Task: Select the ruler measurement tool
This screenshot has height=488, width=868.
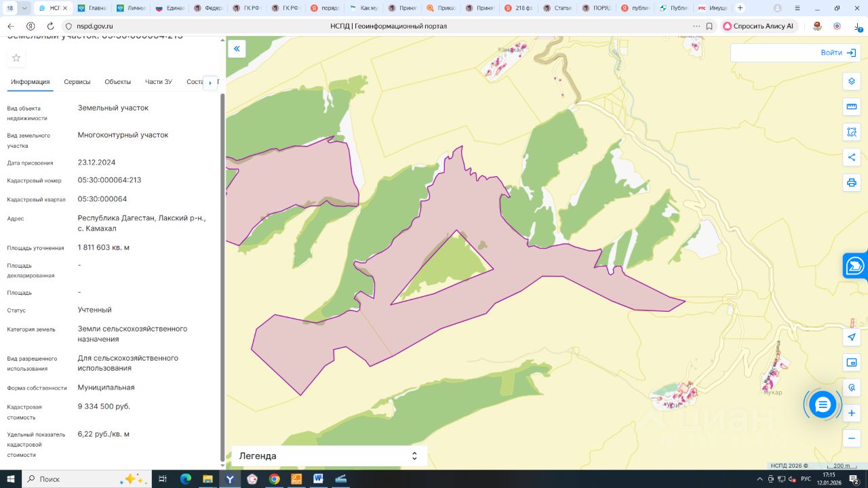Action: click(852, 106)
